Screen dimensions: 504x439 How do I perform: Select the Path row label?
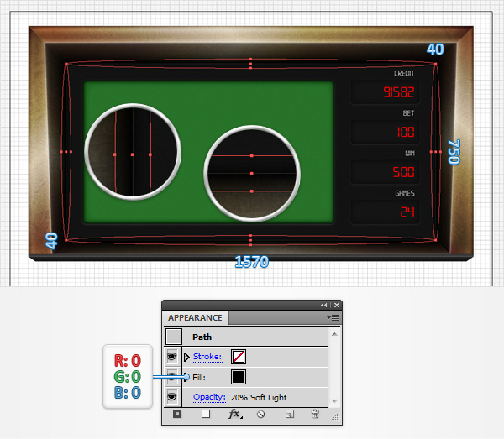pyautogui.click(x=202, y=337)
